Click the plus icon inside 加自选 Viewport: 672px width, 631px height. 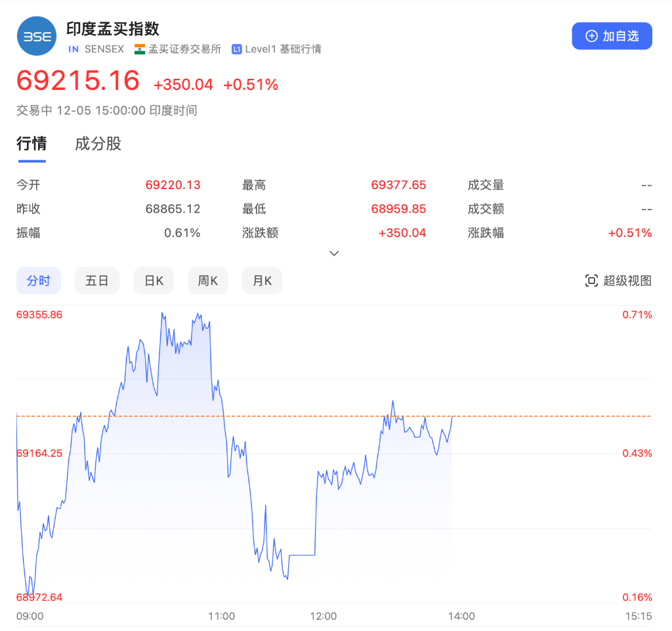click(593, 36)
